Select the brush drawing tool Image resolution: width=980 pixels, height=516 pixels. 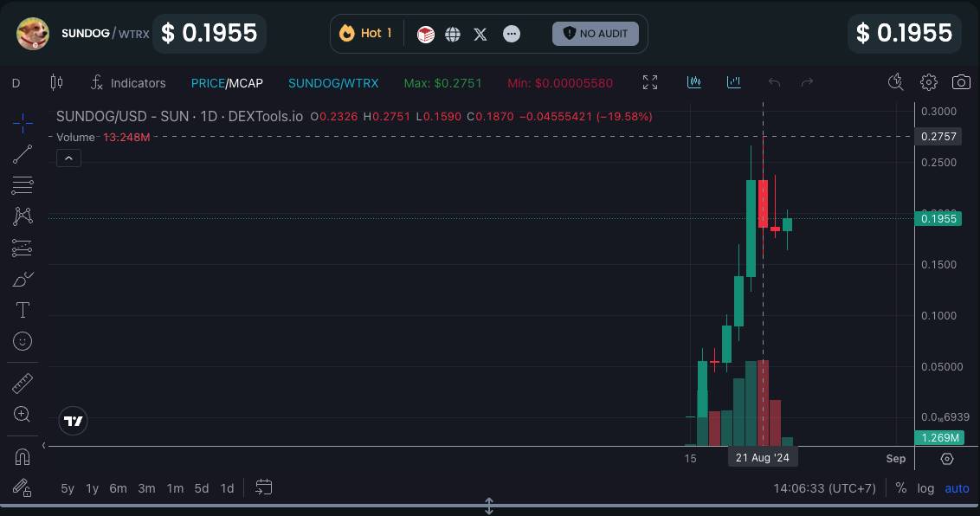click(x=23, y=279)
